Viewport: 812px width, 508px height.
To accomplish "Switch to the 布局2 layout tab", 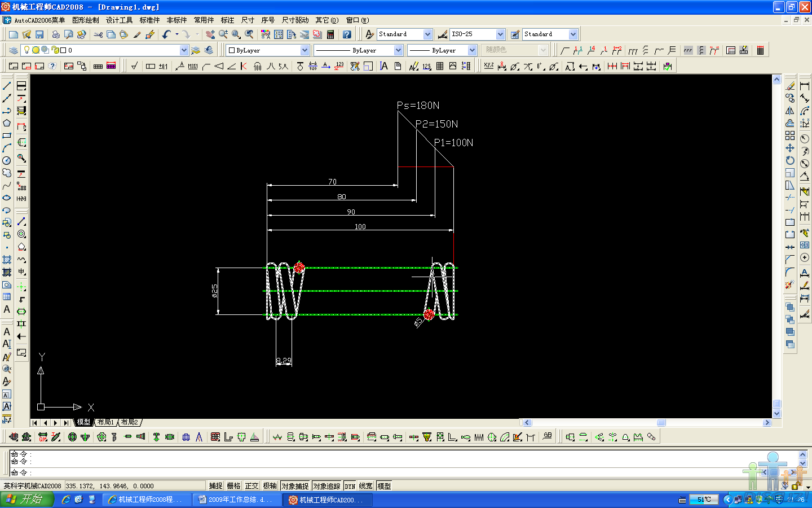I will click(130, 422).
